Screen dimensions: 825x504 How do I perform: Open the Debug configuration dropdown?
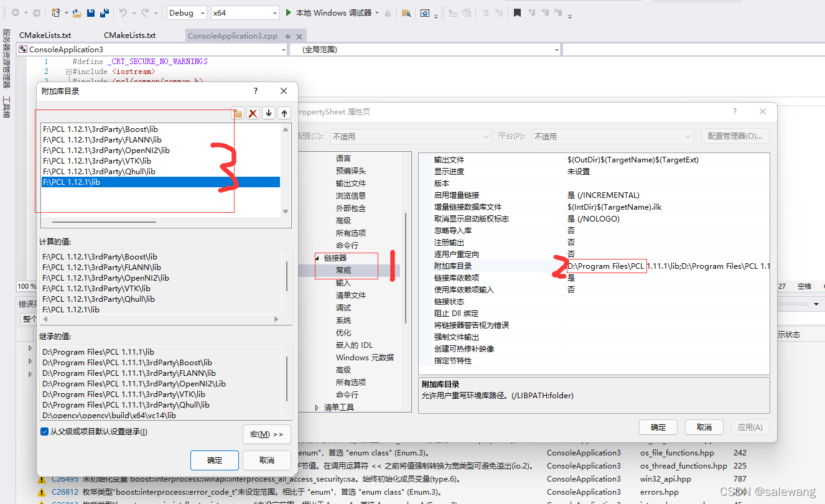[x=188, y=12]
